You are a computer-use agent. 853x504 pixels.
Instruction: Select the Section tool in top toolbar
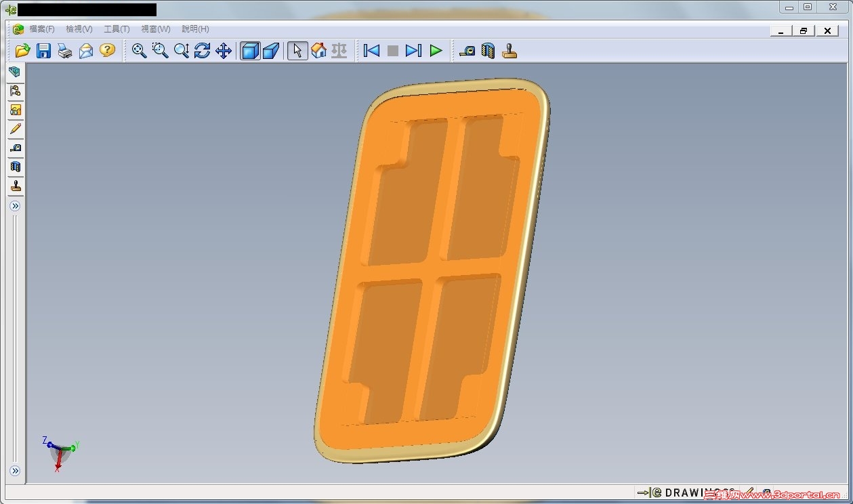(x=488, y=51)
